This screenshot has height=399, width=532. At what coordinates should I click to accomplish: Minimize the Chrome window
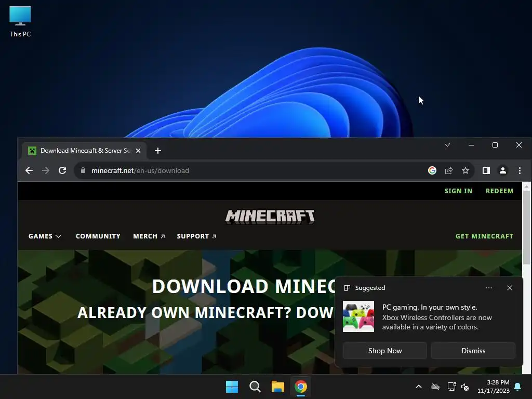(x=471, y=145)
